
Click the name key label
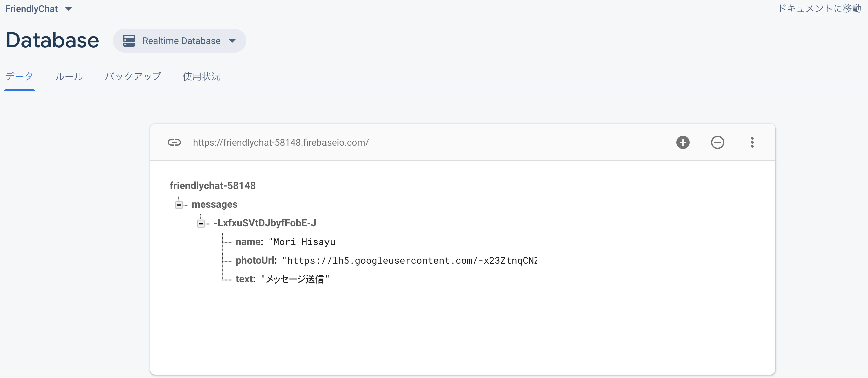tap(249, 242)
